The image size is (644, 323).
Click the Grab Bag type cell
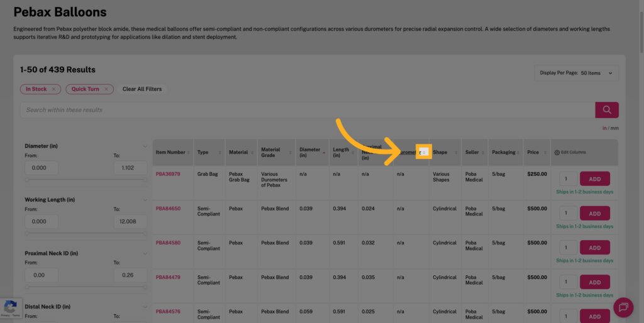(208, 174)
